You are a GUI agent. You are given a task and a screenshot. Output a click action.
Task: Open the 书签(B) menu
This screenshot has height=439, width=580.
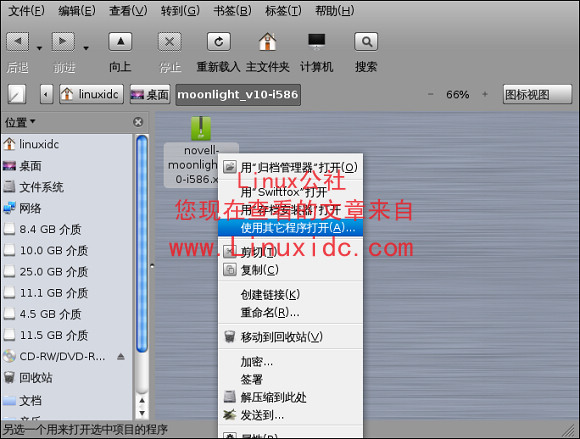coord(232,11)
